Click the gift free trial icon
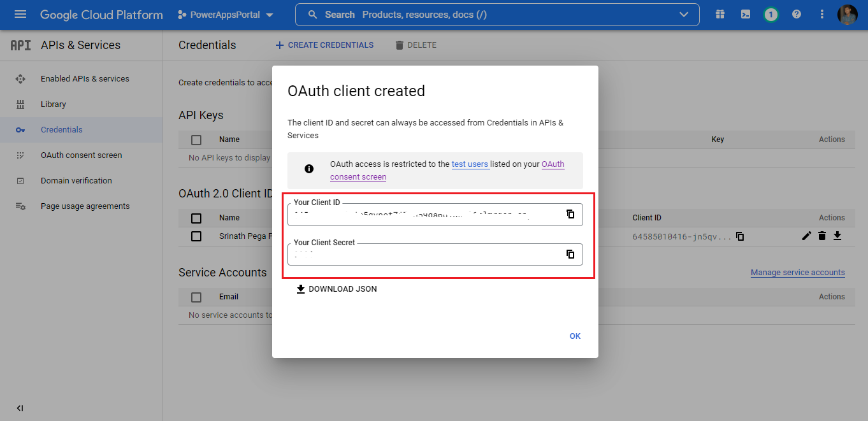This screenshot has height=421, width=868. (720, 15)
